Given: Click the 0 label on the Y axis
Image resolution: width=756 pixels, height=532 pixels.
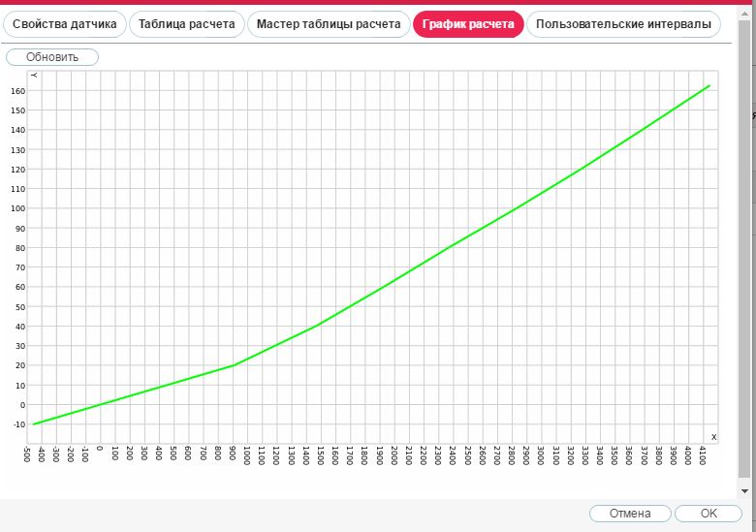Looking at the screenshot, I should click(x=21, y=405).
